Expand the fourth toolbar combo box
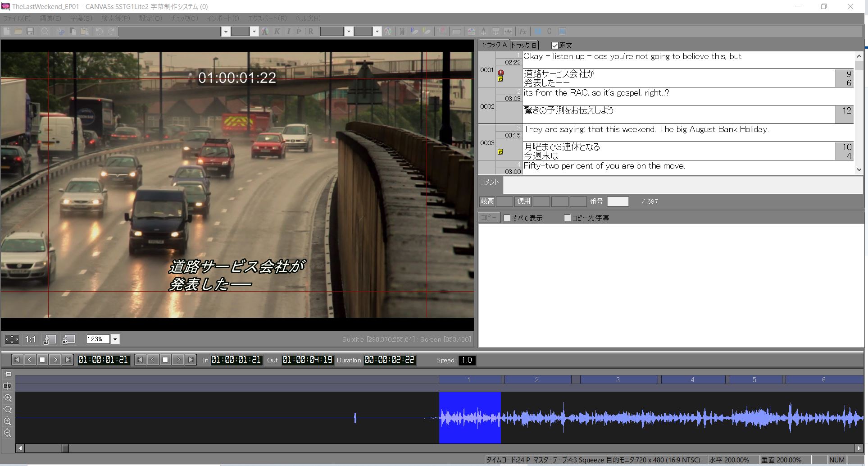The image size is (868, 466). pos(377,32)
